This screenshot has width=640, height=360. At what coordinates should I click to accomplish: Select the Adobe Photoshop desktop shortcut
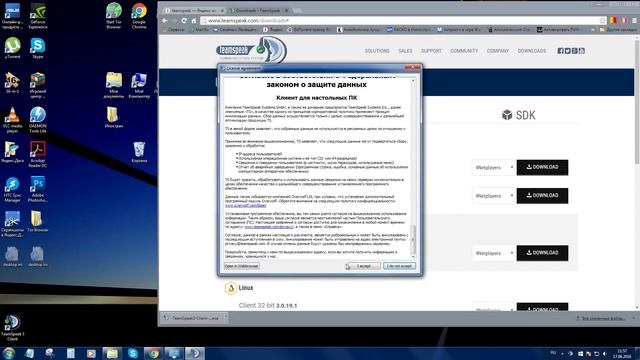[38, 189]
